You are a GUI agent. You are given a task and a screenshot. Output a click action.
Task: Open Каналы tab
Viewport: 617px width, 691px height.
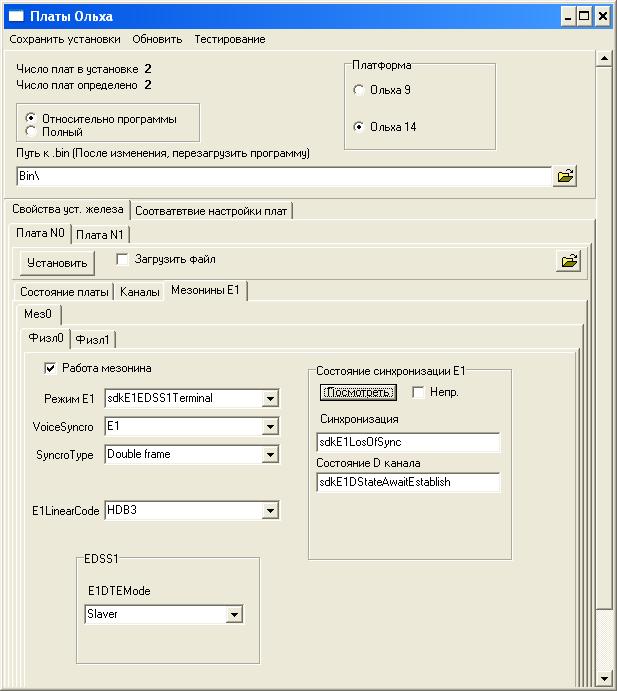point(139,292)
